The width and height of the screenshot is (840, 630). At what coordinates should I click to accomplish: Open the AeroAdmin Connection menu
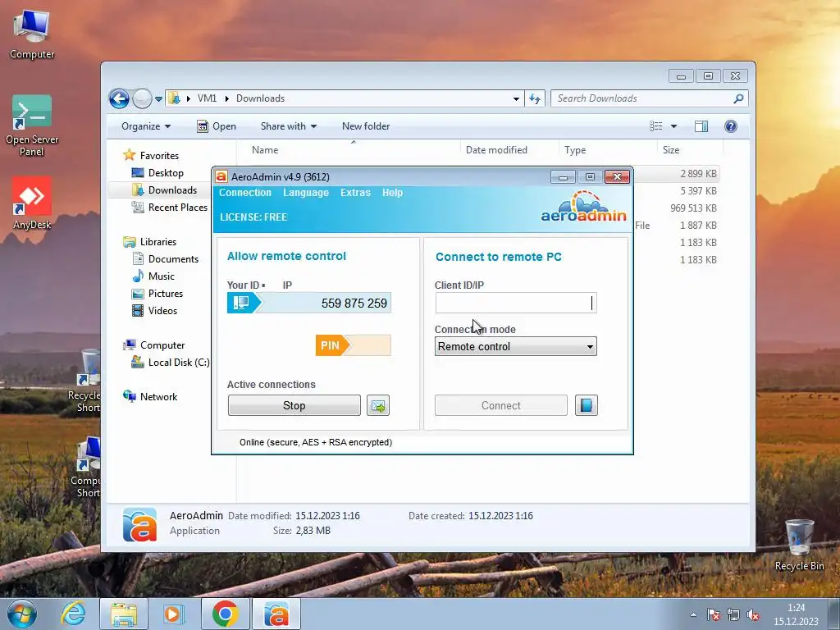244,192
